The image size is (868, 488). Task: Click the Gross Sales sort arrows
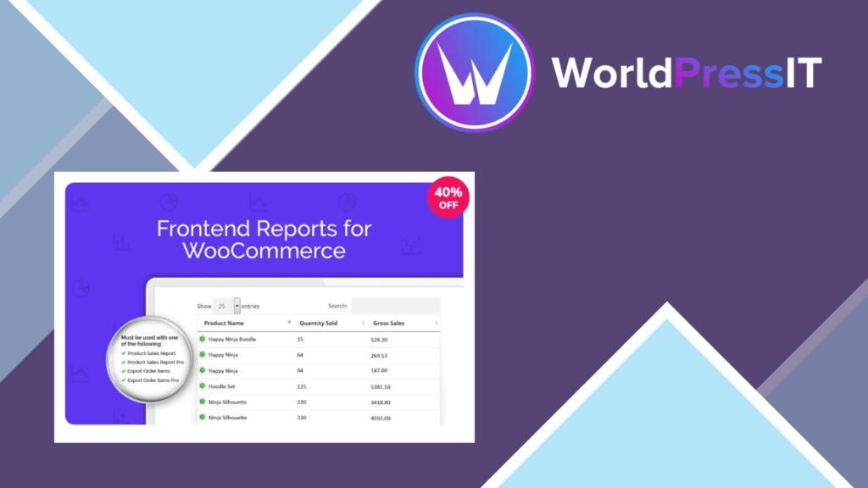tap(437, 323)
